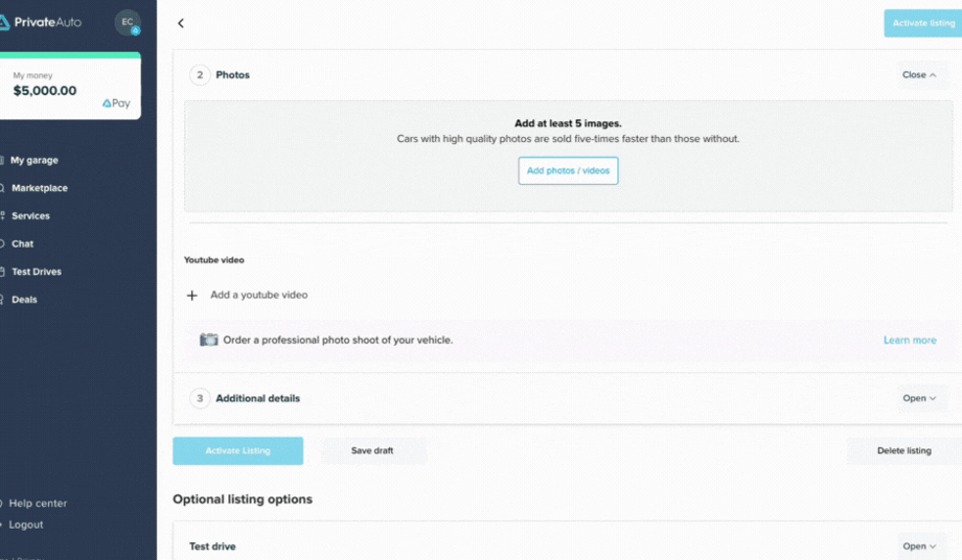Click the PrivateAuto Pay logo
The width and height of the screenshot is (962, 560).
(x=116, y=103)
